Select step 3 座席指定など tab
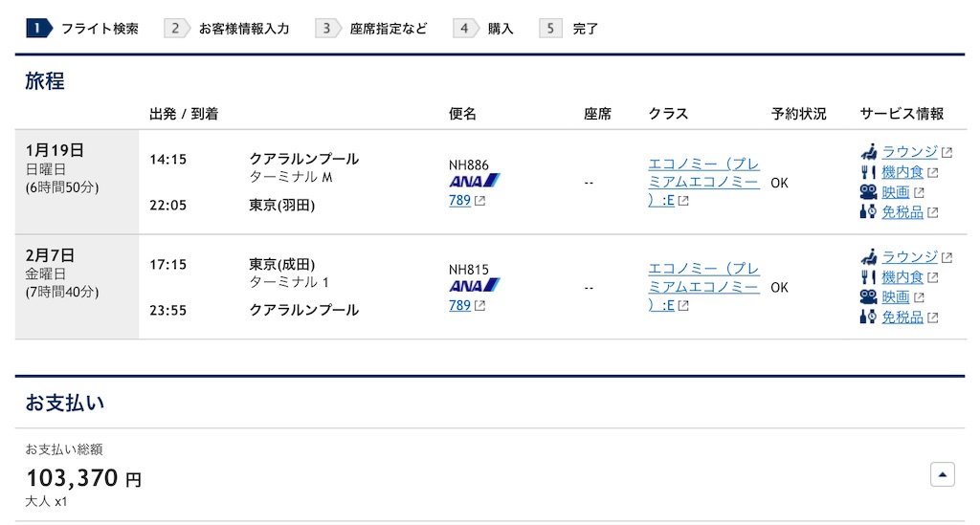 point(372,28)
